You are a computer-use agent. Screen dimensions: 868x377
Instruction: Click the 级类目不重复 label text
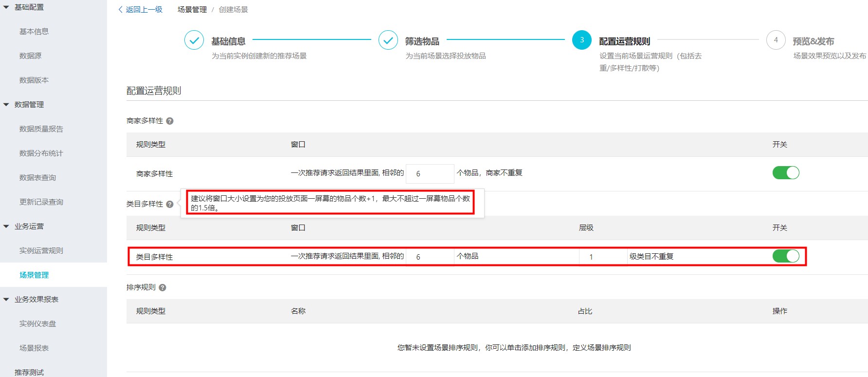pos(651,256)
